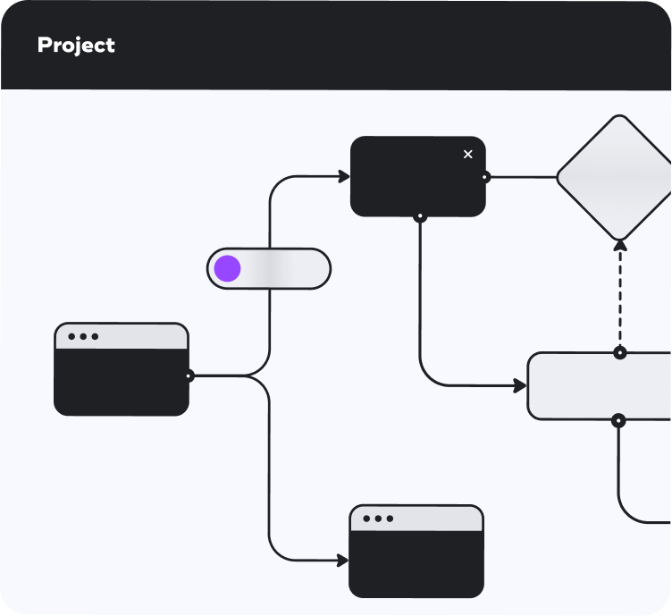
Task: Select the left window node's dark body
Action: pyautogui.click(x=122, y=382)
